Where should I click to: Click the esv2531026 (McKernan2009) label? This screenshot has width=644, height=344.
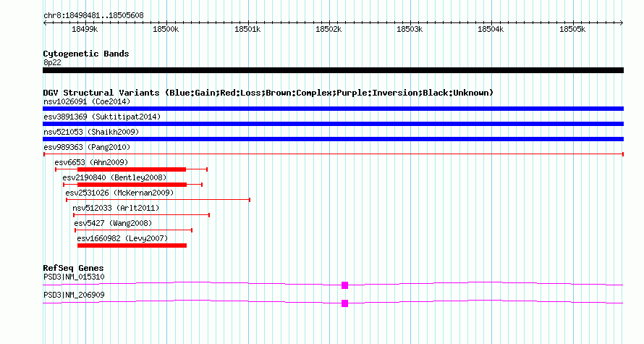(x=119, y=193)
